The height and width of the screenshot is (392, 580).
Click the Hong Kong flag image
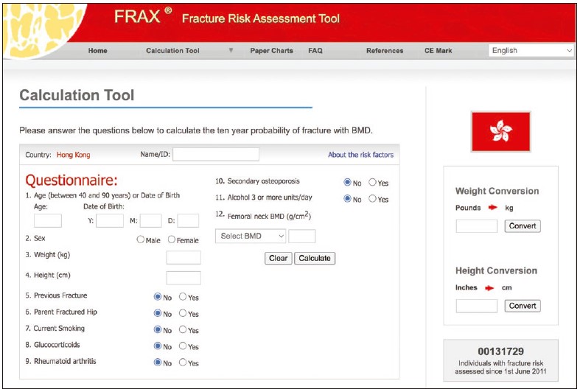pyautogui.click(x=501, y=132)
